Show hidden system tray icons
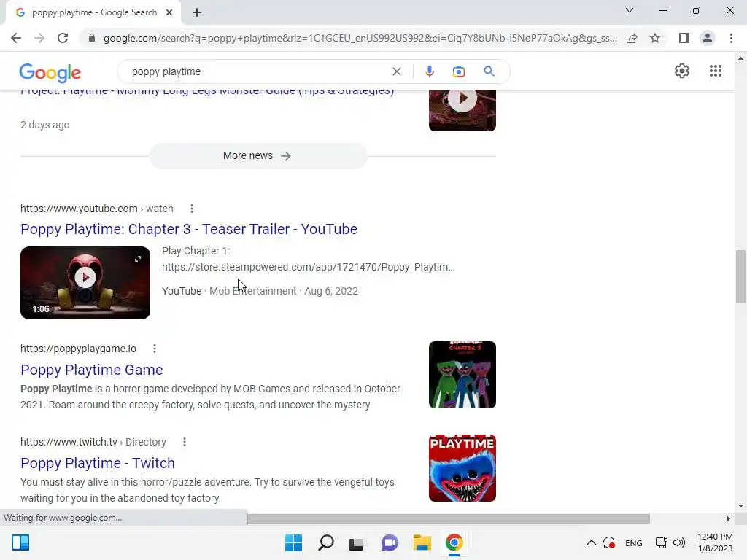 (591, 542)
